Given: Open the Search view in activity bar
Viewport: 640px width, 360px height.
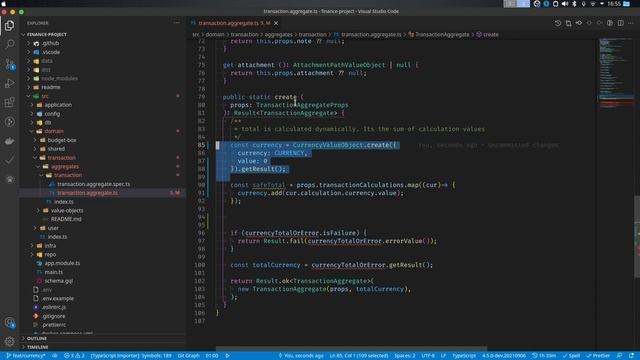Looking at the screenshot, I should 9,44.
